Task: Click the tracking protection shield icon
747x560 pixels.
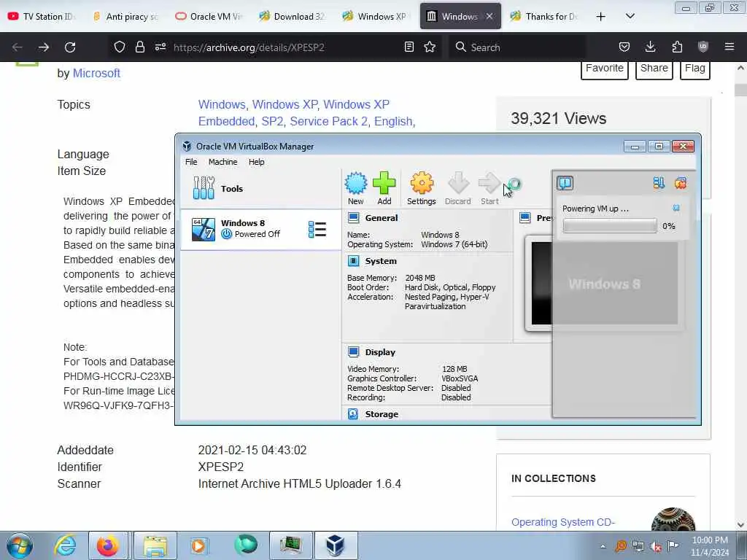Action: pyautogui.click(x=120, y=47)
